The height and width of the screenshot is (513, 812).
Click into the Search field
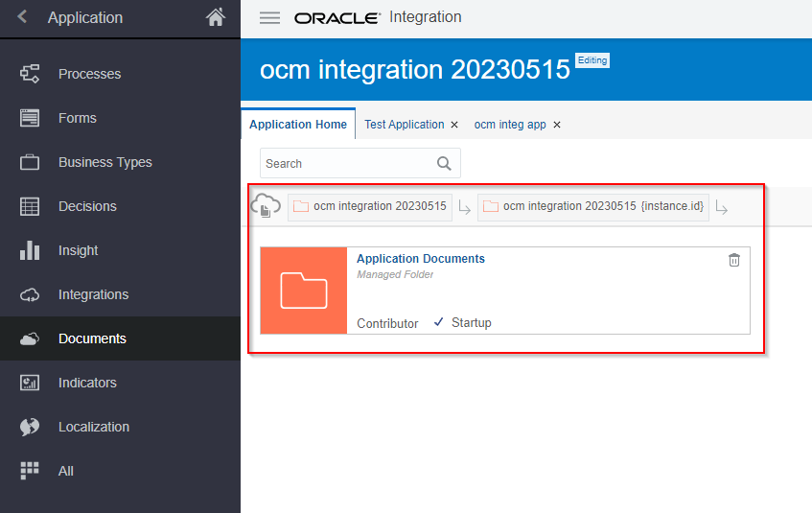[x=348, y=163]
